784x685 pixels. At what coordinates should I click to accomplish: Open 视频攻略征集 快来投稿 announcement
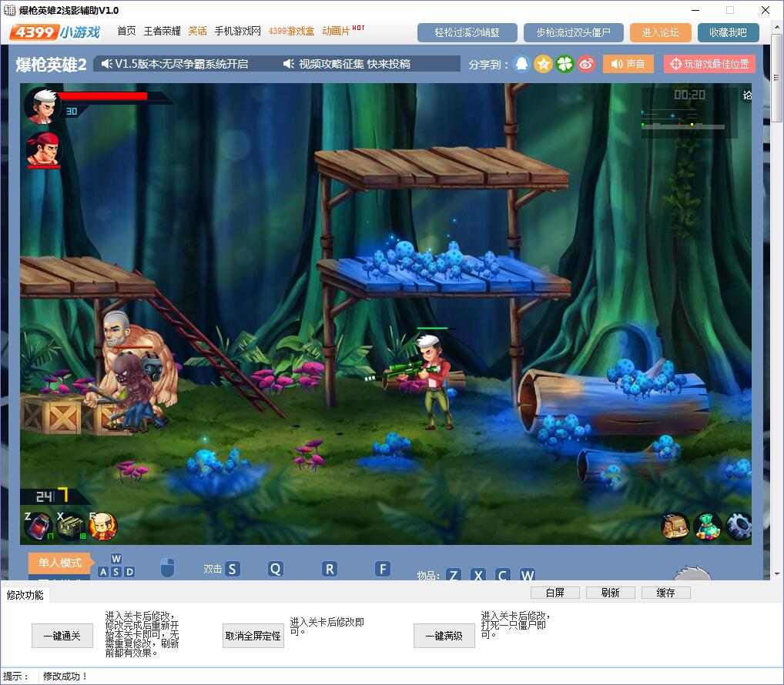pos(347,64)
